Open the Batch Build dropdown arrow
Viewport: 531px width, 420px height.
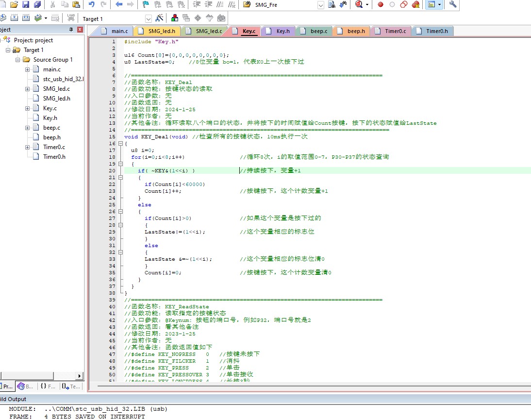(46, 18)
